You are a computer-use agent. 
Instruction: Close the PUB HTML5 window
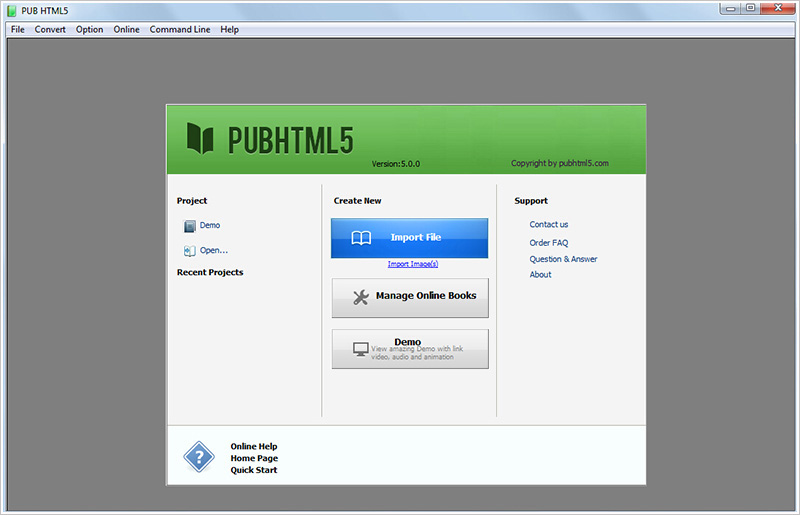(x=778, y=8)
